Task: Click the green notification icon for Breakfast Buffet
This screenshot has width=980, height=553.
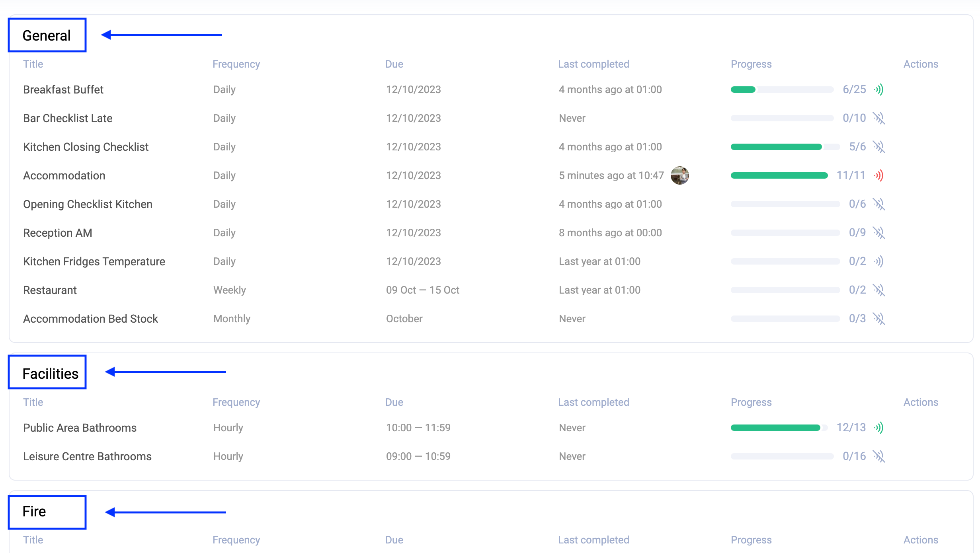Action: [x=880, y=89]
